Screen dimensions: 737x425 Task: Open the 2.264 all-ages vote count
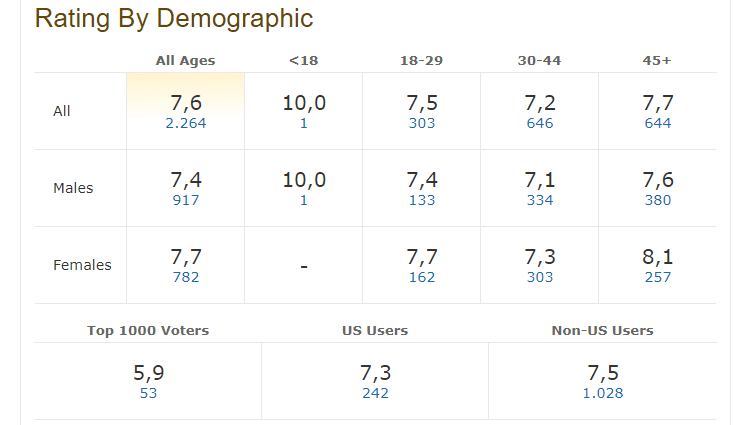[x=185, y=124]
